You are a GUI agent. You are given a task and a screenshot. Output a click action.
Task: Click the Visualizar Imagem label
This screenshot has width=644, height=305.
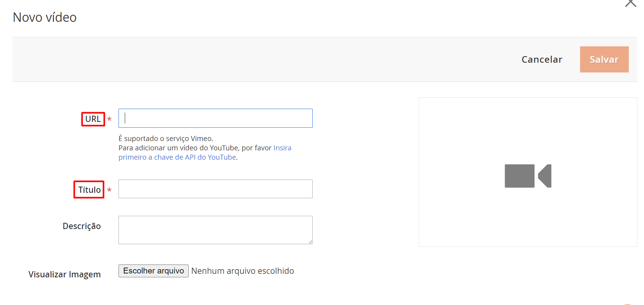pos(65,275)
